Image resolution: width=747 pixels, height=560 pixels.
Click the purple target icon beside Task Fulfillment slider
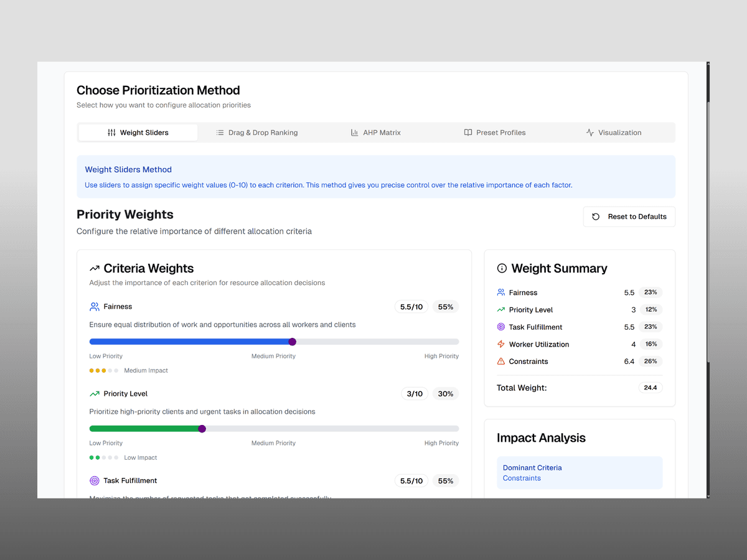click(x=95, y=481)
